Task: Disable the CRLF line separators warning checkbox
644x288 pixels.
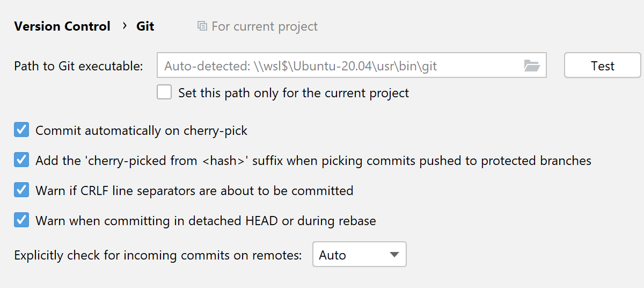Action: point(21,190)
